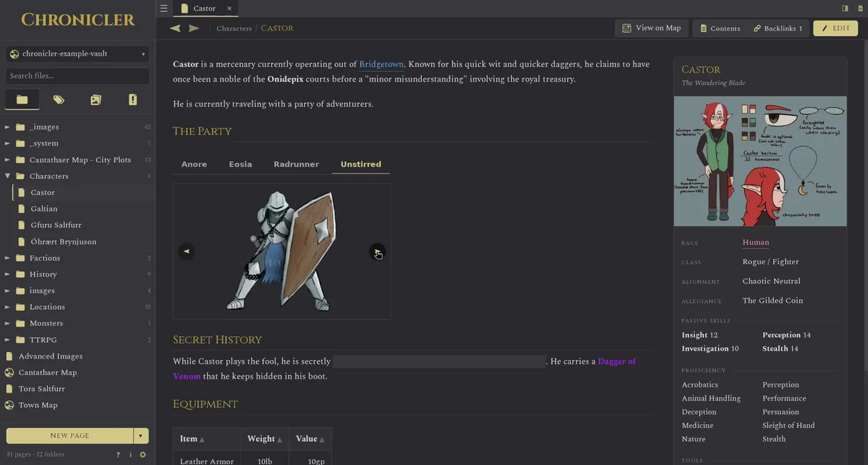Open the Gfuru Saltfurr page
This screenshot has width=868, height=465.
(x=83, y=225)
